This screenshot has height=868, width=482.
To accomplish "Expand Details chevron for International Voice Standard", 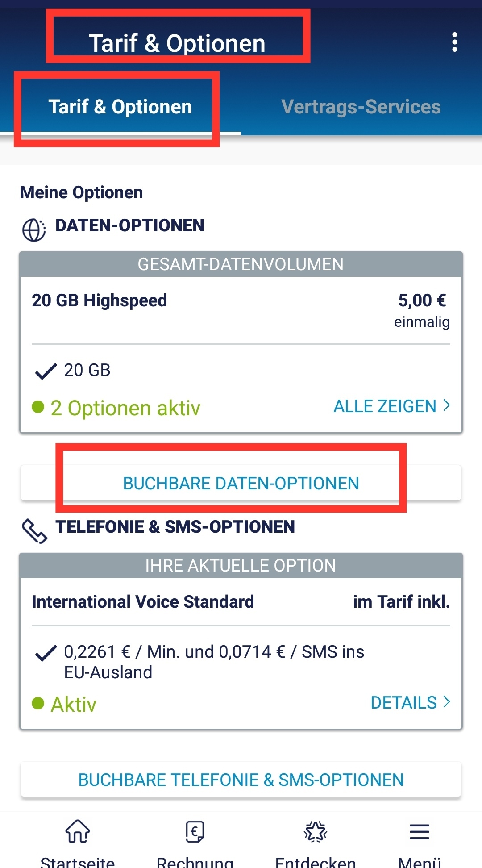I will click(x=446, y=702).
